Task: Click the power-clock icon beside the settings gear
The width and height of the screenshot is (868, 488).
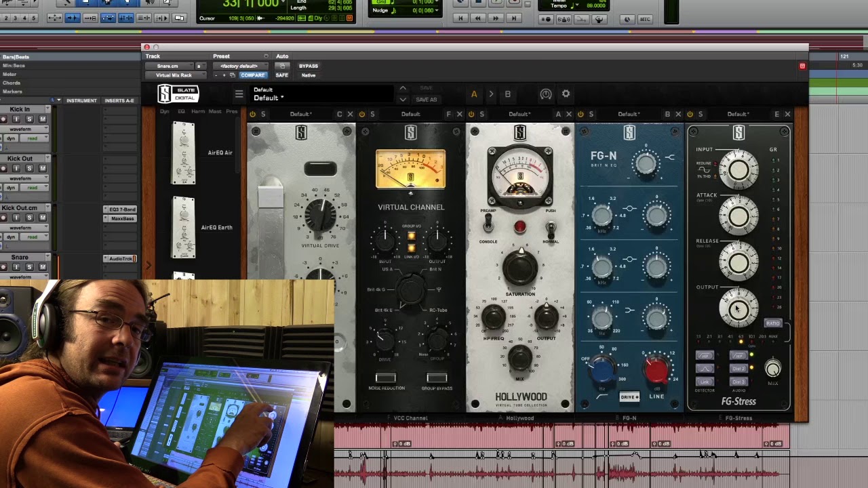Action: tap(546, 94)
